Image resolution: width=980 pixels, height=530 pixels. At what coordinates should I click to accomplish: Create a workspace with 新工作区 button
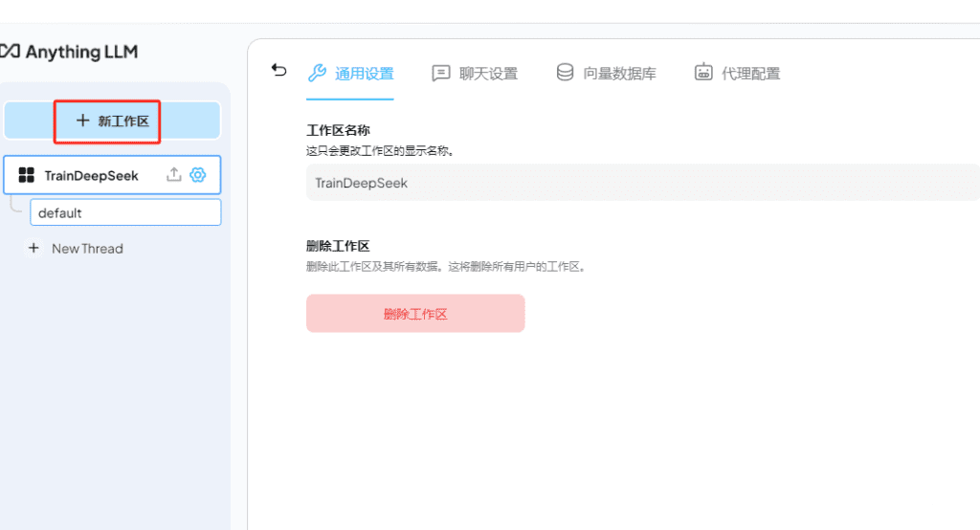[112, 121]
